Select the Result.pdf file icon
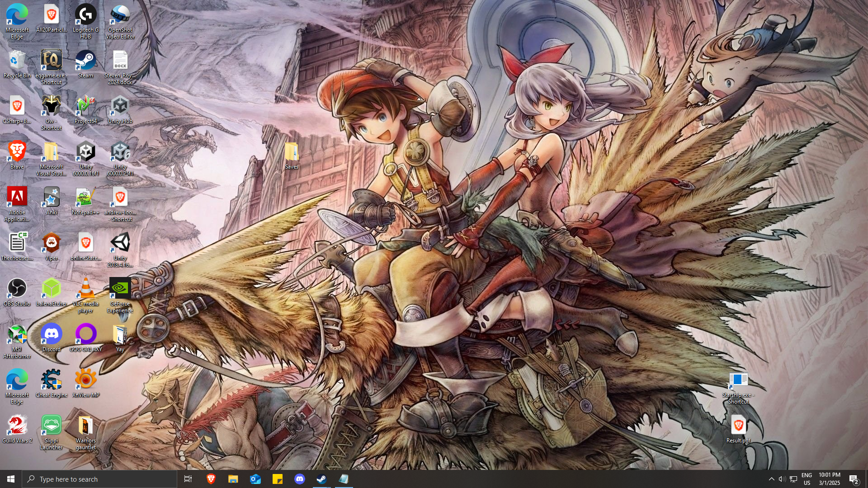Image resolution: width=868 pixels, height=488 pixels. 738,430
